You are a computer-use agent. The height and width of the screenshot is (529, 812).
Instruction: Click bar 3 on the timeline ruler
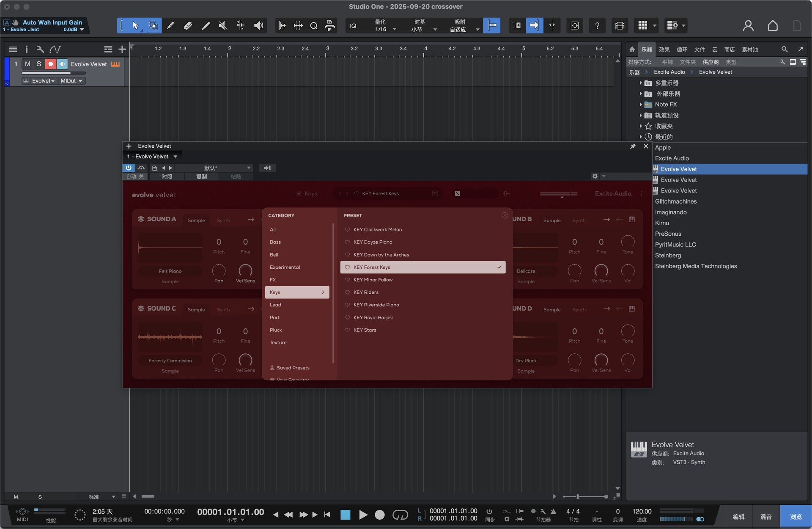point(328,49)
